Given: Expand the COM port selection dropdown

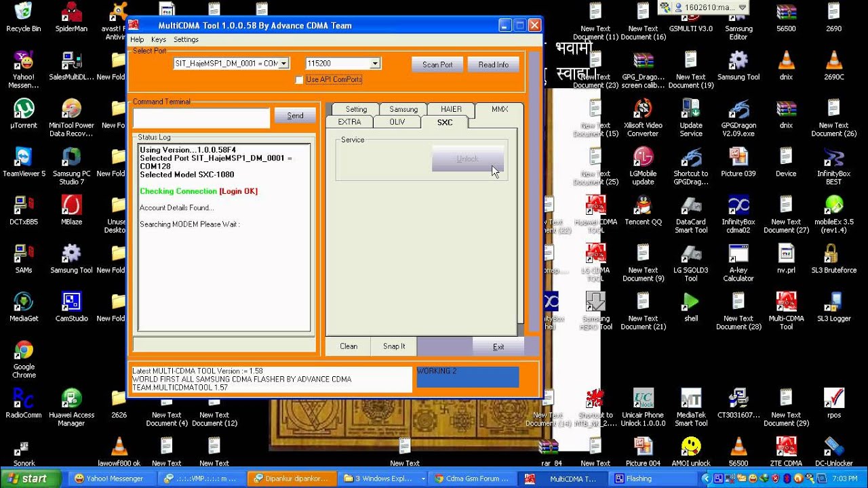Looking at the screenshot, I should coord(284,63).
